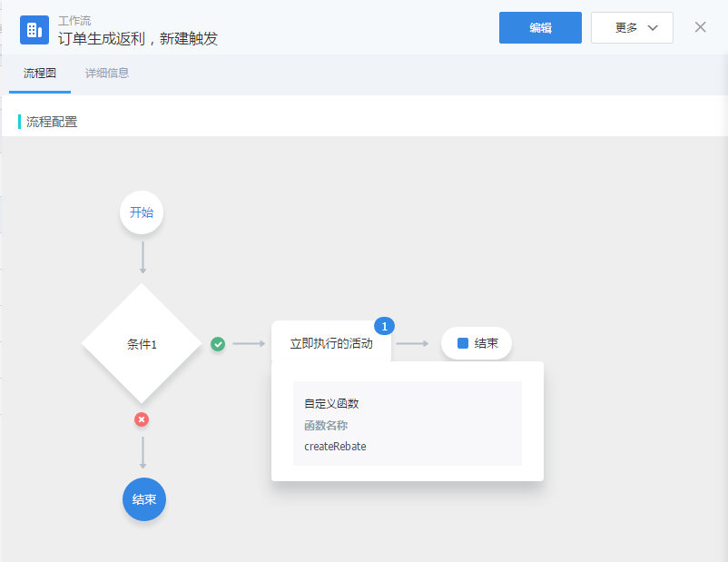Click the 流程配置 section heading
Screen dimensions: 728x562
(52, 122)
